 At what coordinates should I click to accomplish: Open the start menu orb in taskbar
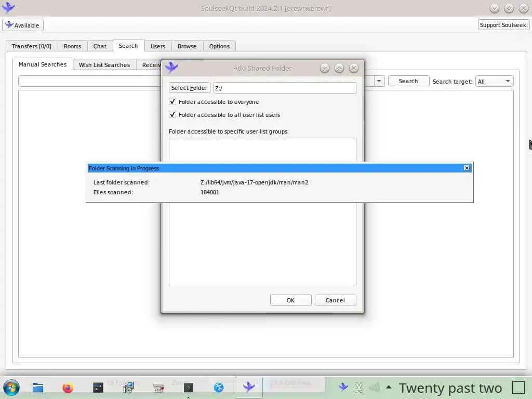[x=11, y=388]
